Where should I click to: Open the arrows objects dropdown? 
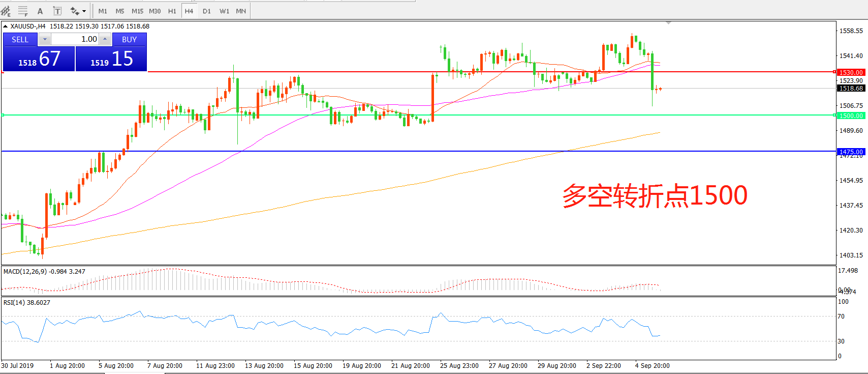tap(84, 11)
